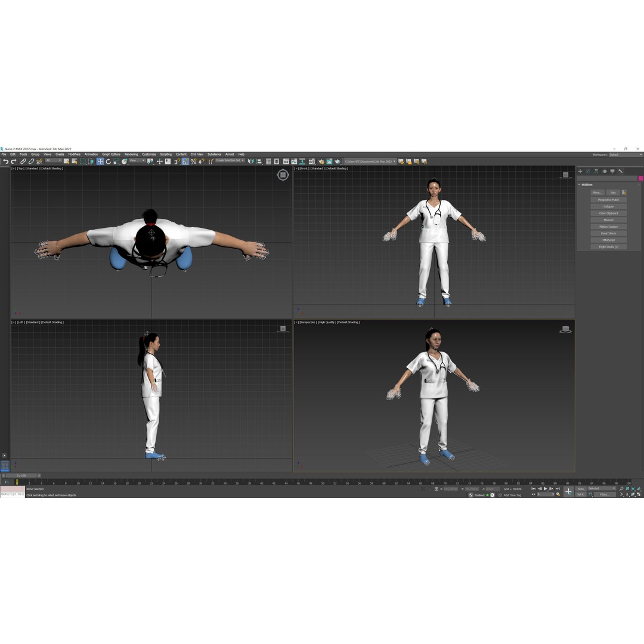Open Curve Editor icon

tap(294, 162)
